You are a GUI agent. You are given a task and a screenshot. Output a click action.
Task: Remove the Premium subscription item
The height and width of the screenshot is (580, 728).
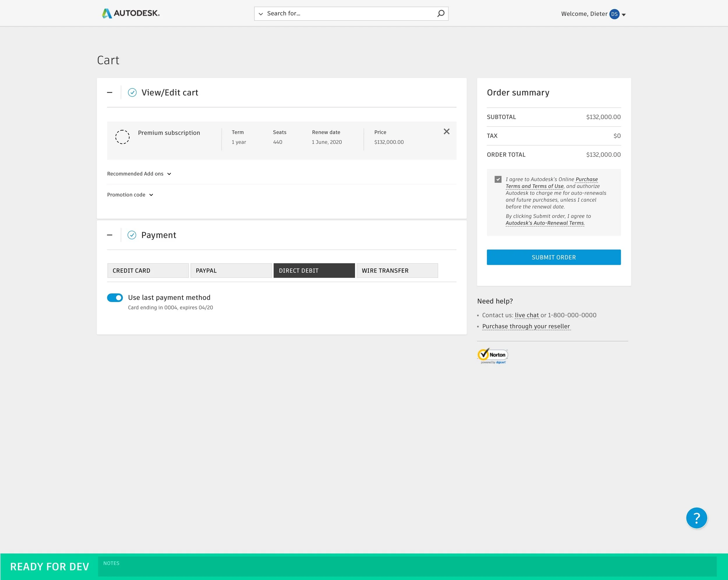(x=446, y=132)
